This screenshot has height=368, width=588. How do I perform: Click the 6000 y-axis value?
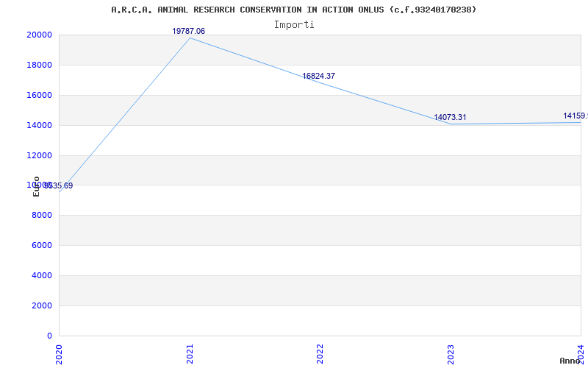41,246
